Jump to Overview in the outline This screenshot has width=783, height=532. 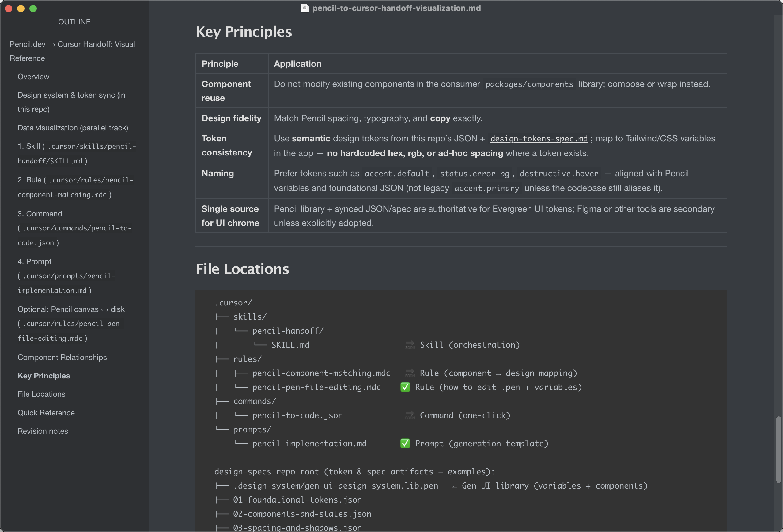33,77
